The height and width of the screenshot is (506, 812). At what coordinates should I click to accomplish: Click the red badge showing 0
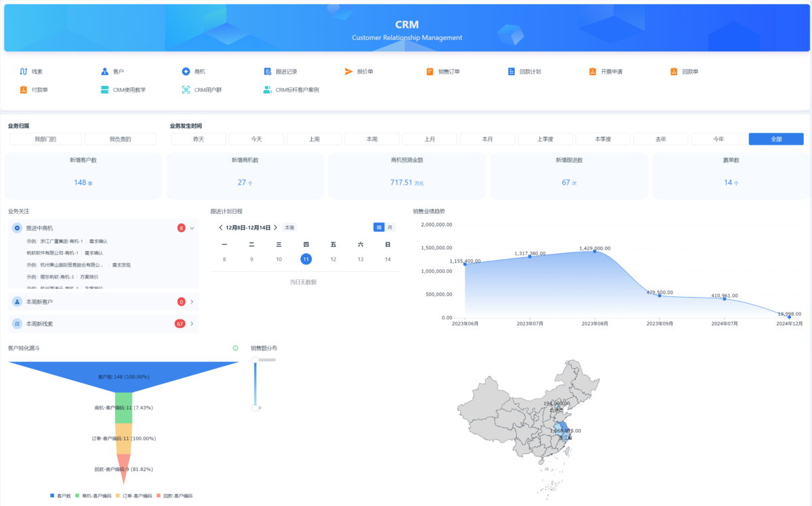[181, 302]
